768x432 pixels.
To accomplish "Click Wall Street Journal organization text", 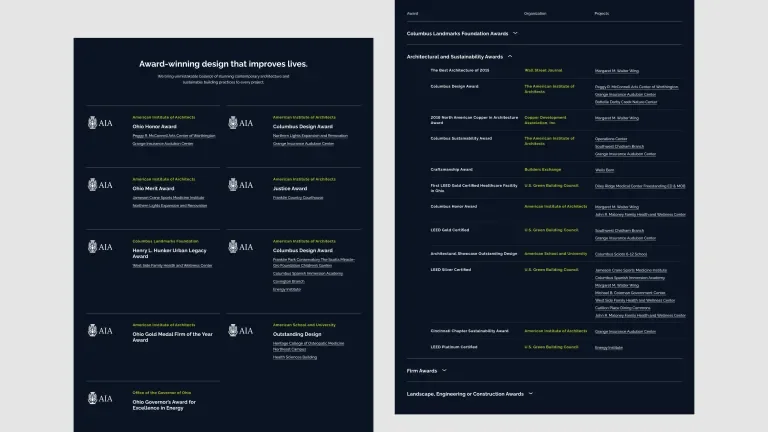I will click(x=543, y=71).
